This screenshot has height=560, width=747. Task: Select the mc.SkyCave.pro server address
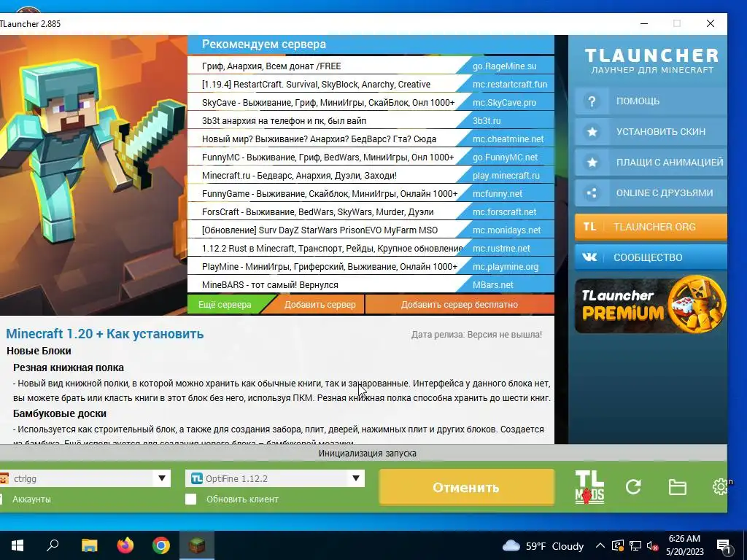point(504,102)
